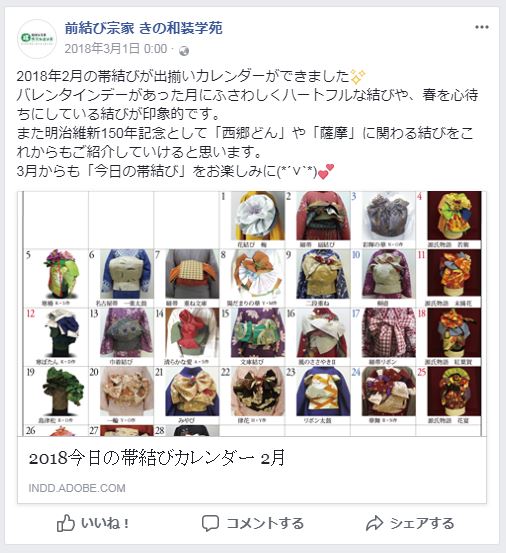Screen dimensions: 506x553
Task: Click the globe public-audience icon
Action: tap(184, 51)
